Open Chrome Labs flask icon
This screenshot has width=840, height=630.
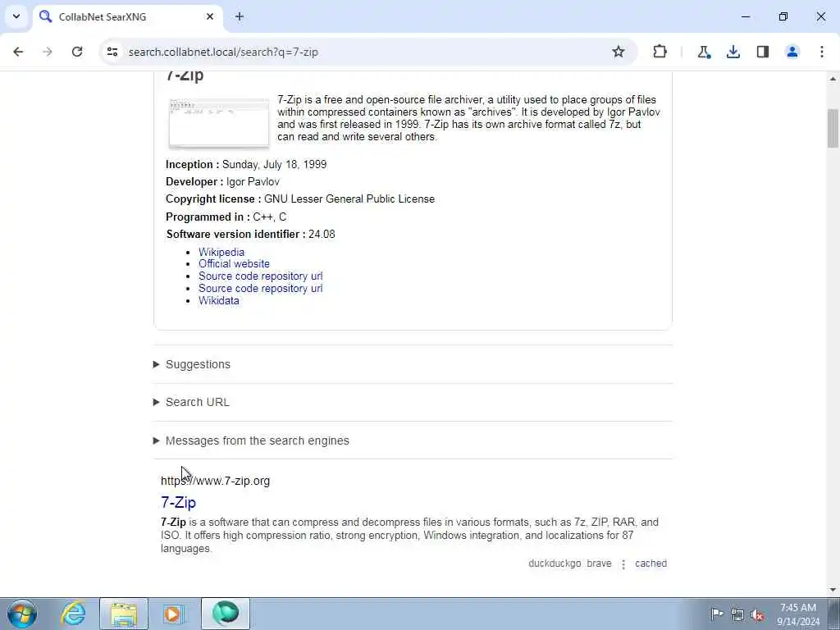(704, 52)
